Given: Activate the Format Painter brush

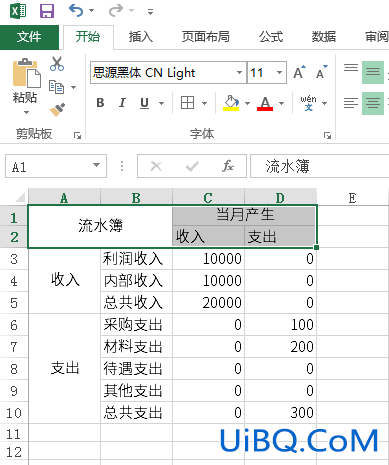Looking at the screenshot, I should pos(57,110).
